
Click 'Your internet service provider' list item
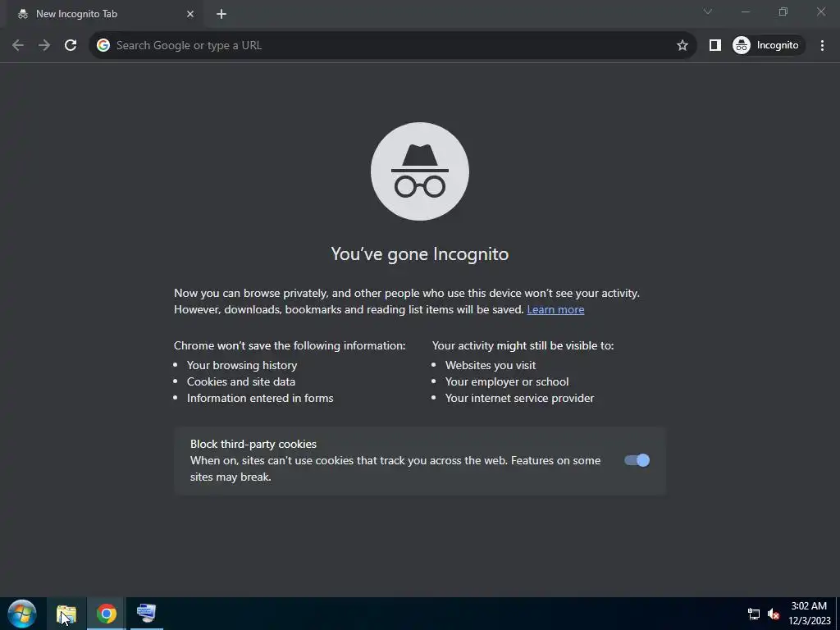(519, 398)
